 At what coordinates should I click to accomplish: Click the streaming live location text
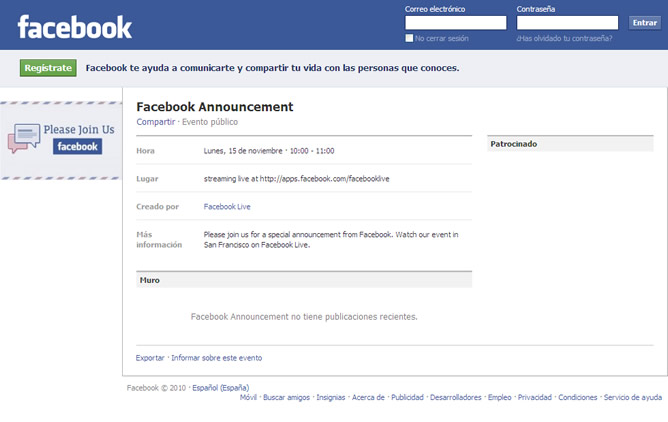click(x=297, y=179)
